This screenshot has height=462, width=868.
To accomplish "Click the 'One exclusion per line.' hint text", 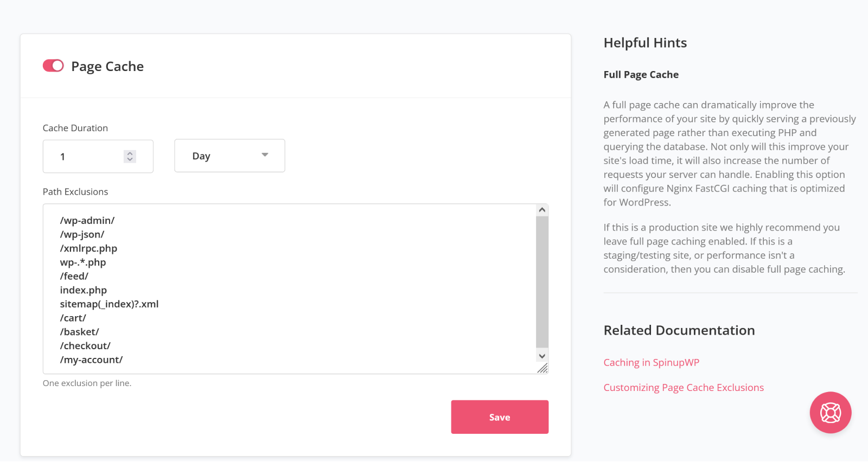I will pyautogui.click(x=87, y=383).
